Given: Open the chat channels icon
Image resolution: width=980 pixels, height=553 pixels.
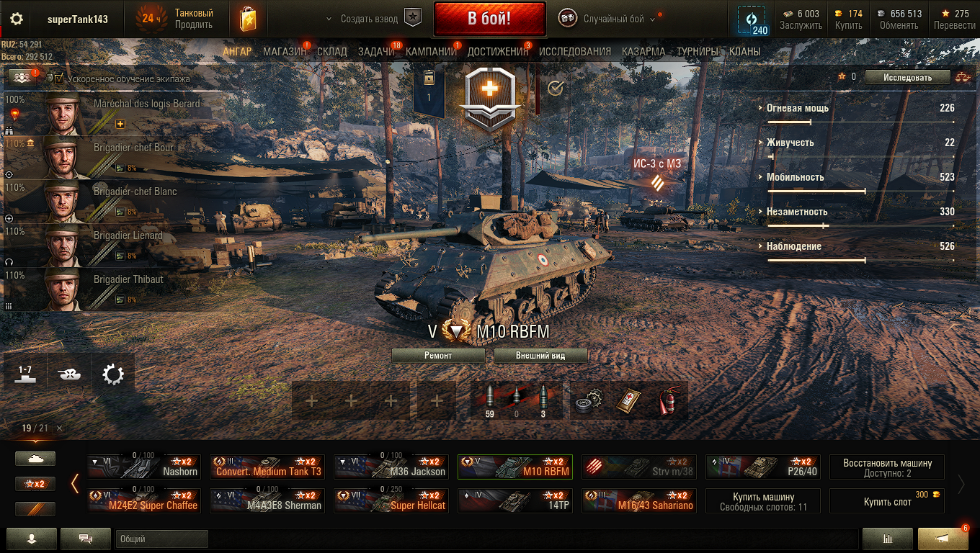Looking at the screenshot, I should (86, 539).
